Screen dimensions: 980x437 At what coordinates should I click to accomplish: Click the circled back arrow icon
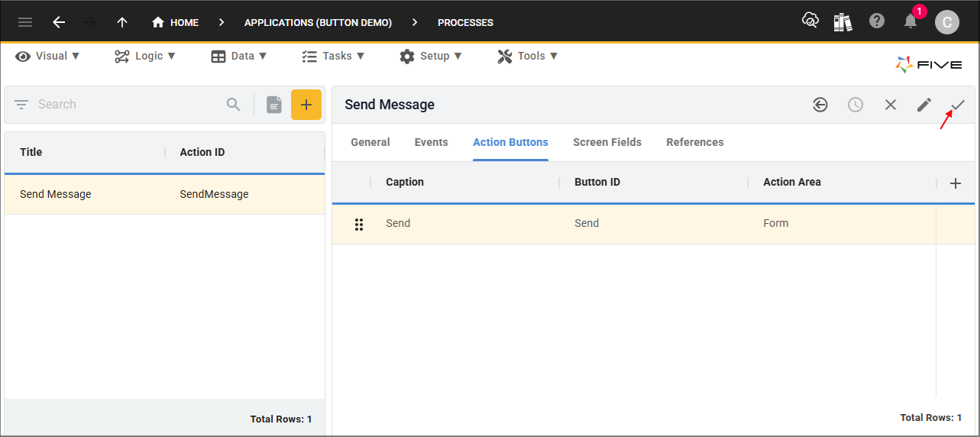820,105
